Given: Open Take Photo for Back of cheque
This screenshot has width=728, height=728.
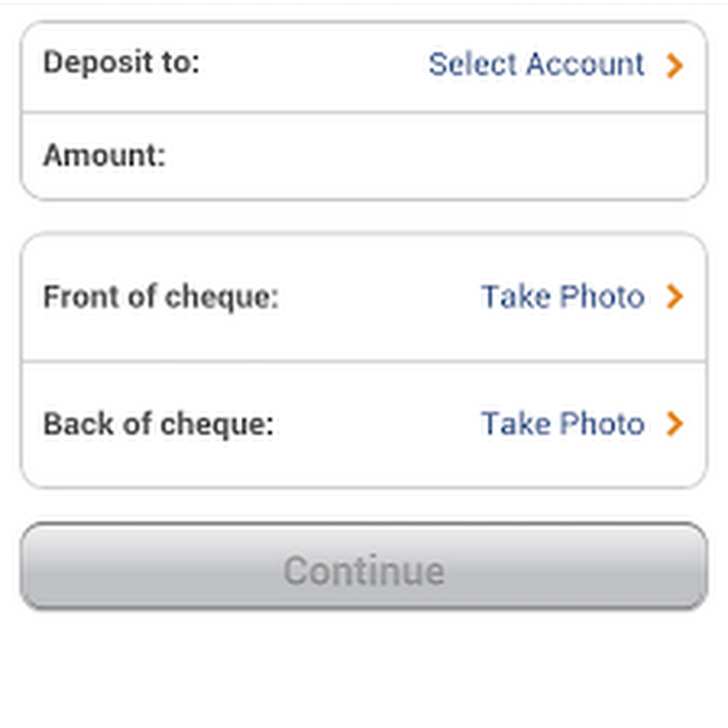Looking at the screenshot, I should pos(562,424).
